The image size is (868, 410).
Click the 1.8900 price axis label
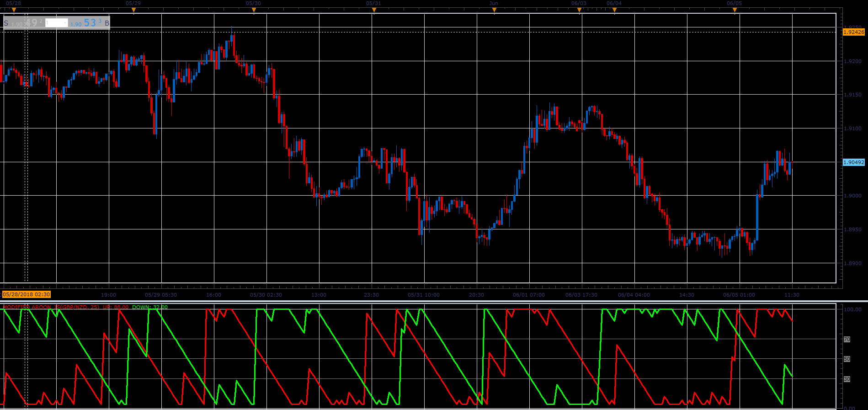tap(852, 263)
